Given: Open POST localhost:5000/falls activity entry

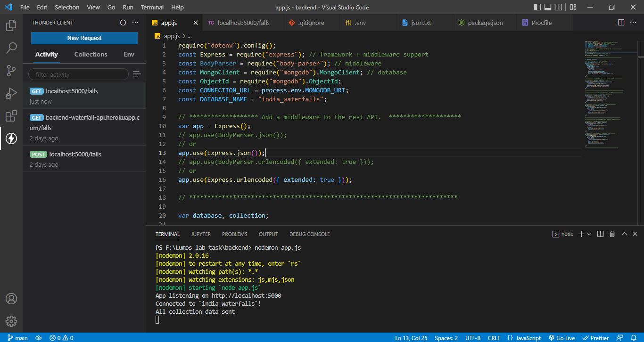Looking at the screenshot, I should point(84,159).
